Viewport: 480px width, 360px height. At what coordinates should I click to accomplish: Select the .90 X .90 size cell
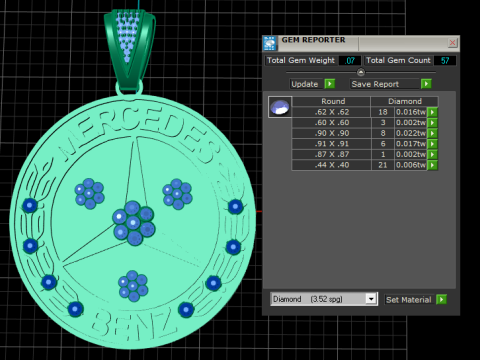pos(332,133)
